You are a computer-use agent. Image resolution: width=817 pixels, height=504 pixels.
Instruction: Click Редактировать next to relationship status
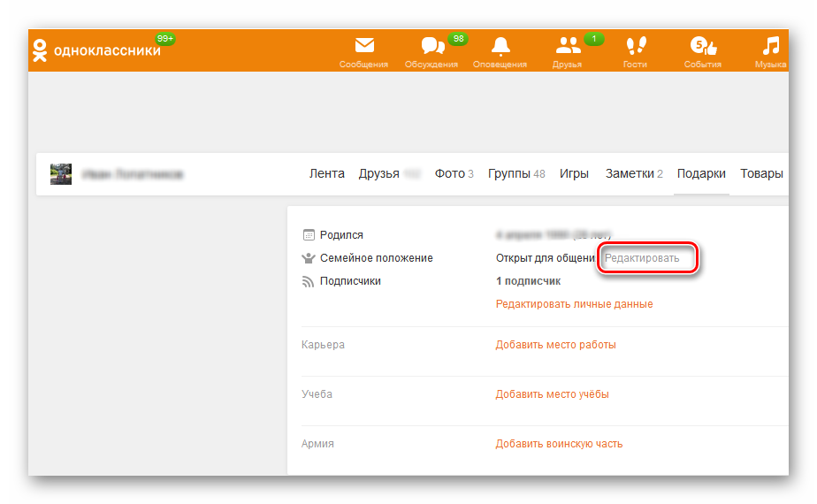(x=642, y=258)
